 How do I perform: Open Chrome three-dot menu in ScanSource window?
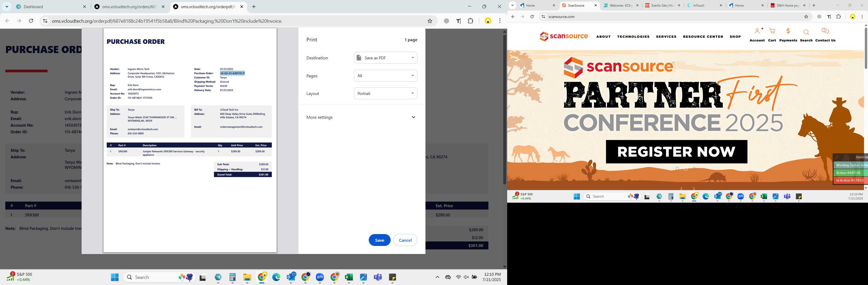coord(862,16)
